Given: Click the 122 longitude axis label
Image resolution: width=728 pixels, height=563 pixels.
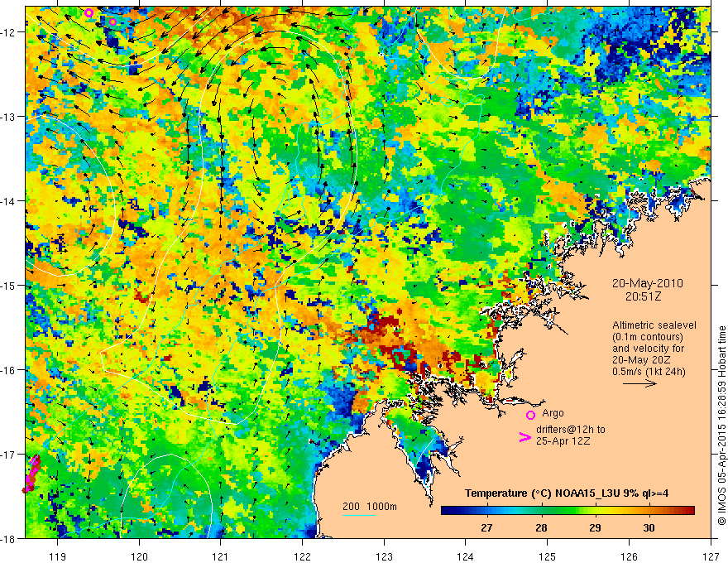Looking at the screenshot, I should click(x=302, y=556).
